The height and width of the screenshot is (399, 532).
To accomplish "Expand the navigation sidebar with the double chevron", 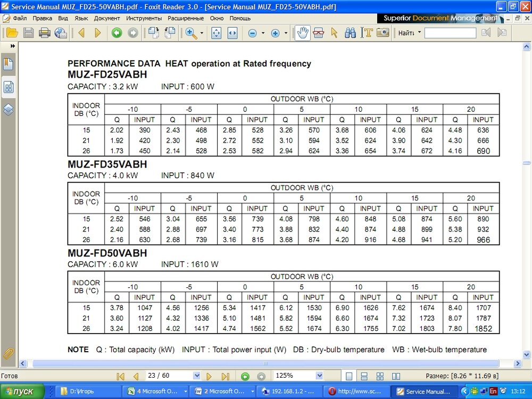I will click(13, 46).
